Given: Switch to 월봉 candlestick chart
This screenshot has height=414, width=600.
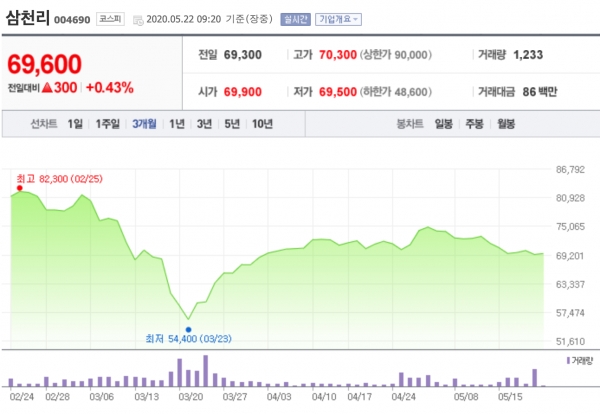Looking at the screenshot, I should click(x=506, y=124).
